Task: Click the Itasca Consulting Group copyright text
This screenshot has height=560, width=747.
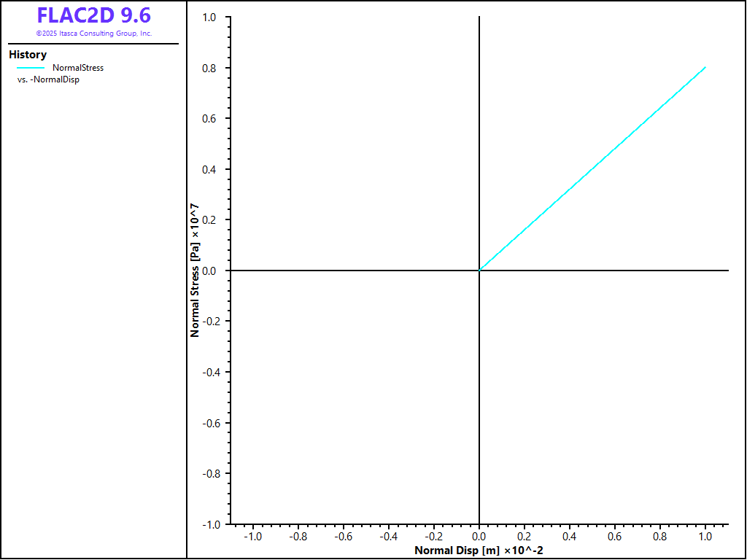Action: [93, 34]
